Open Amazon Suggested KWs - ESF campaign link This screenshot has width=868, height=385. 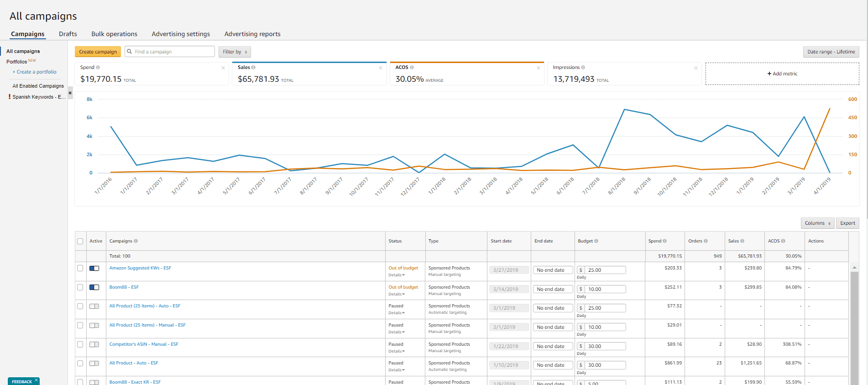pyautogui.click(x=140, y=268)
